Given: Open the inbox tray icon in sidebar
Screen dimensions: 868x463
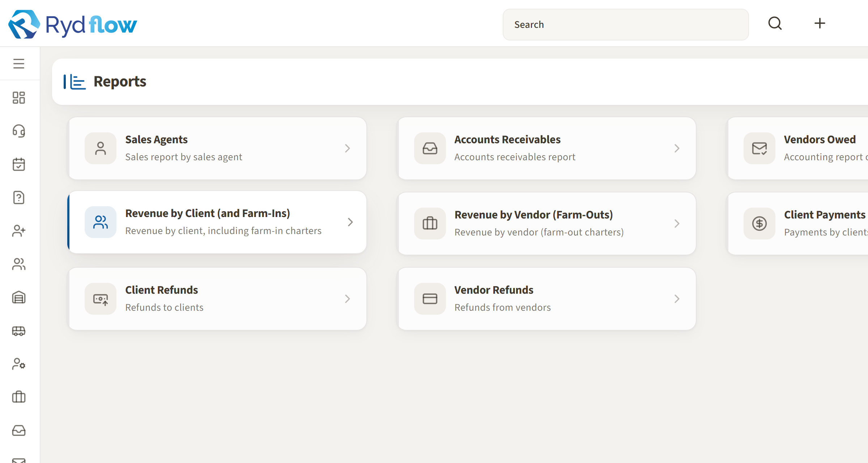Looking at the screenshot, I should point(19,430).
